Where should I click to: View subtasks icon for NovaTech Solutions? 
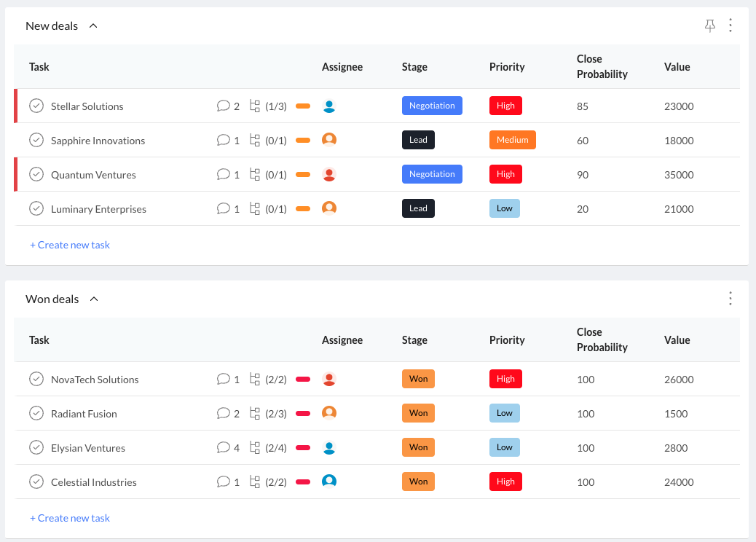(x=255, y=379)
